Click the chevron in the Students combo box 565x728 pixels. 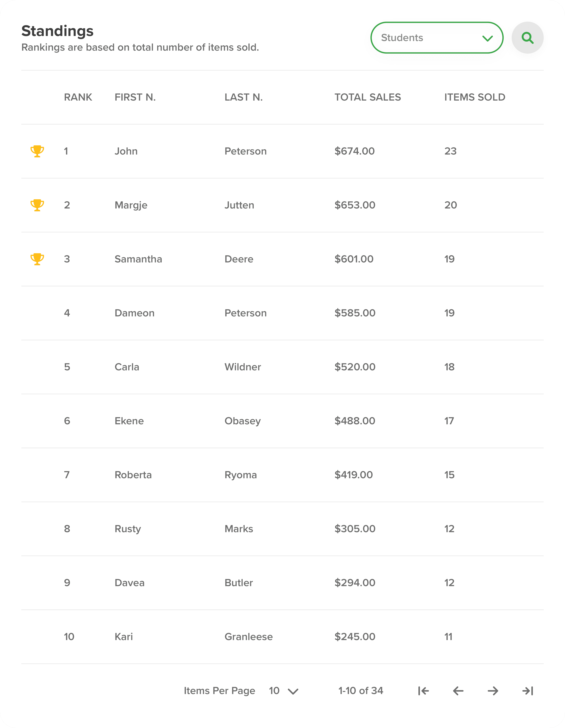click(487, 38)
